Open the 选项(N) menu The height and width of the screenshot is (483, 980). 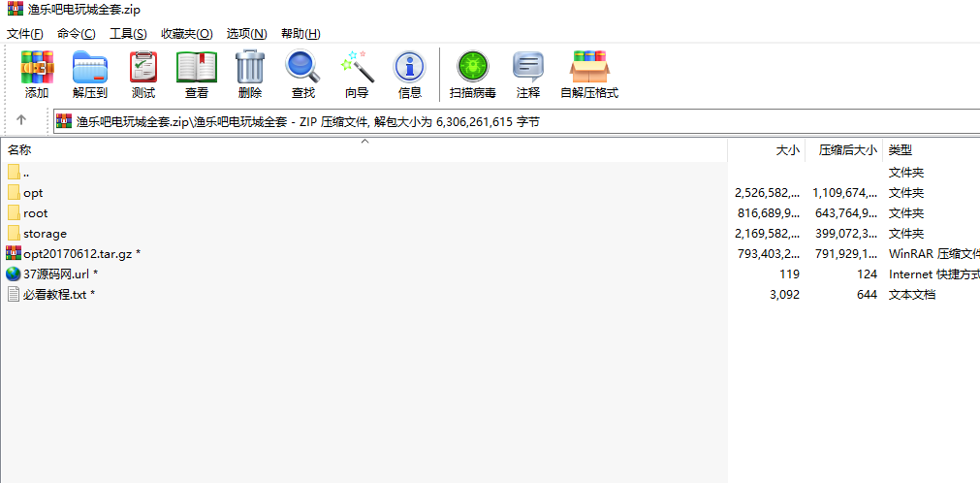tap(247, 34)
